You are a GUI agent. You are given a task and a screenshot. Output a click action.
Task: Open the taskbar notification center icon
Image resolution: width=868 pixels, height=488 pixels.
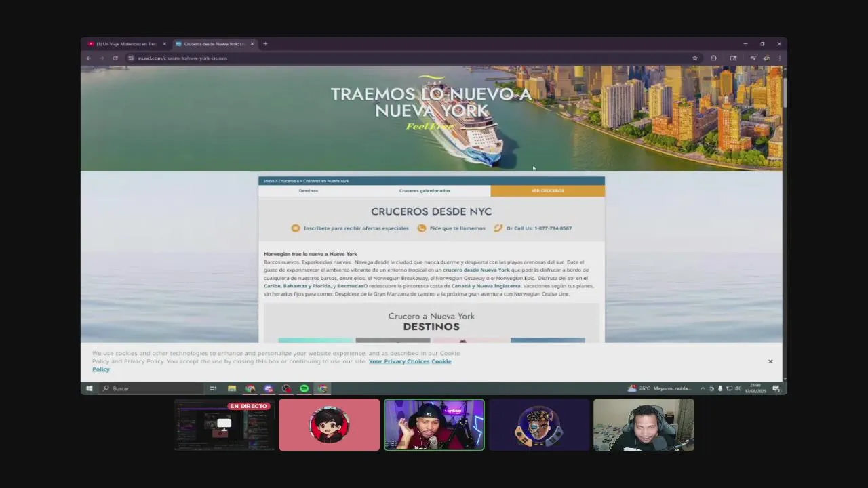click(x=776, y=388)
